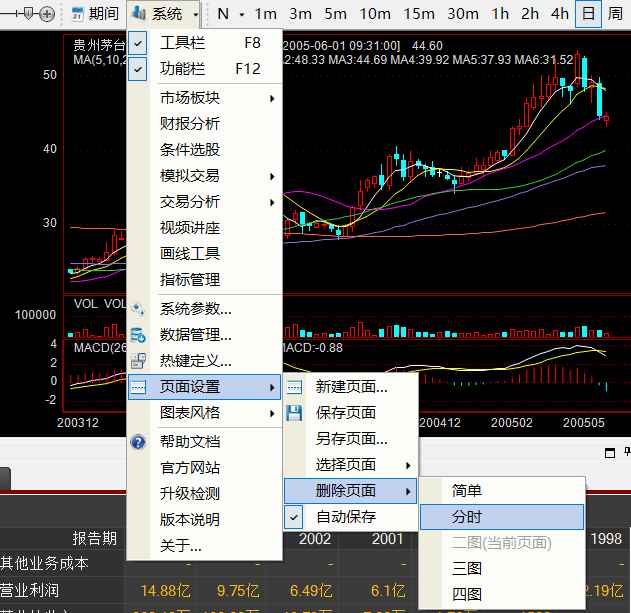Click the 帮助文档 question mark icon
This screenshot has height=613, width=631.
point(139,441)
